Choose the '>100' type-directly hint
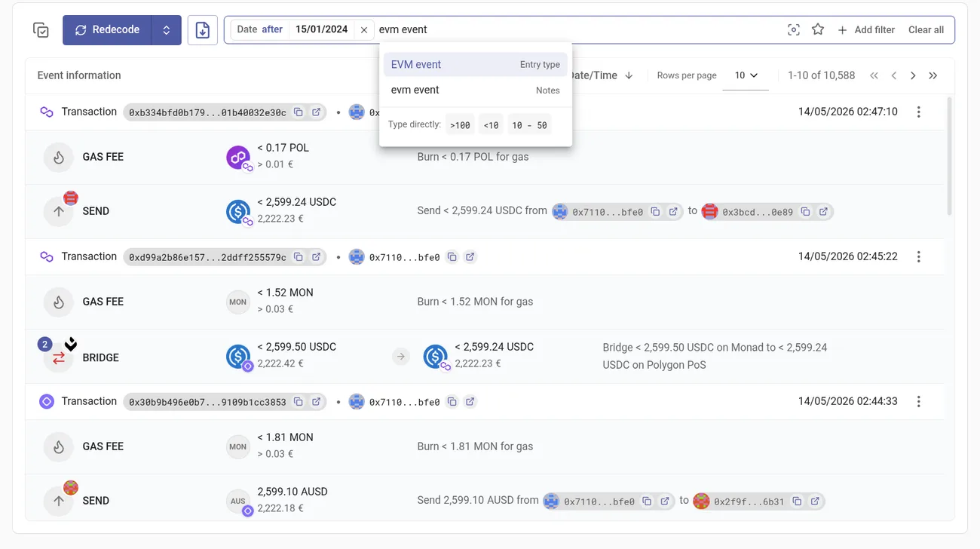The height and width of the screenshot is (549, 980). [x=460, y=125]
